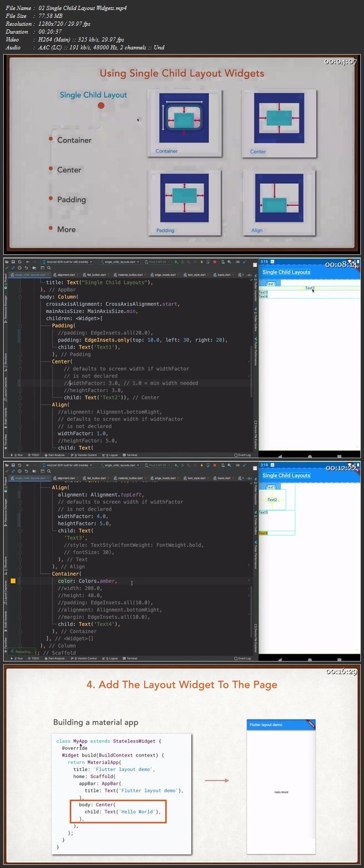
Task: Click the Padding diagram thumbnail on the slide
Action: pos(185,203)
